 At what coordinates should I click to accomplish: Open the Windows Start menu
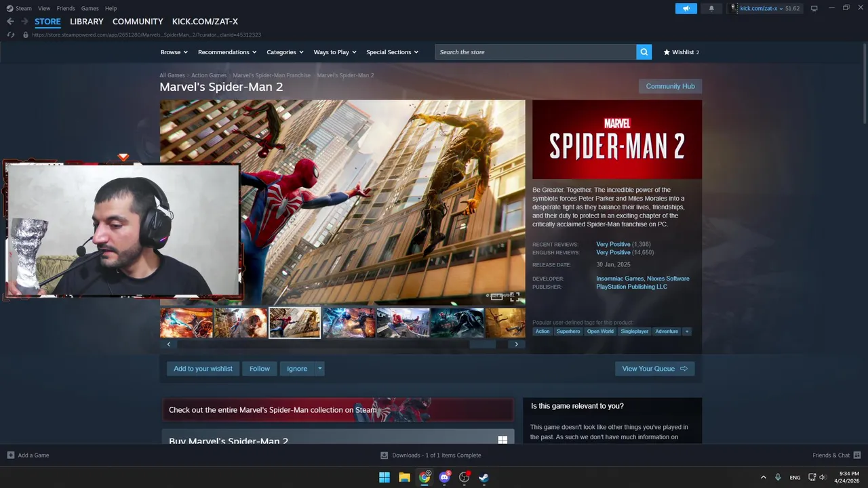(384, 477)
